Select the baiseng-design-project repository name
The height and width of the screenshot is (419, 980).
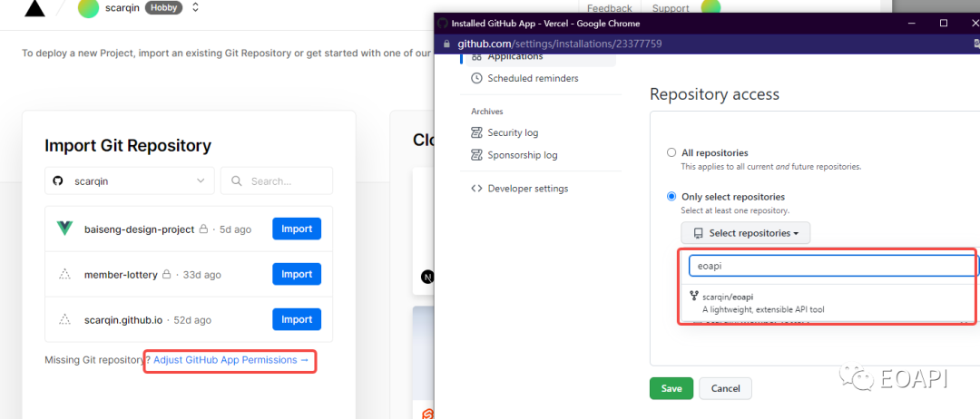(140, 229)
